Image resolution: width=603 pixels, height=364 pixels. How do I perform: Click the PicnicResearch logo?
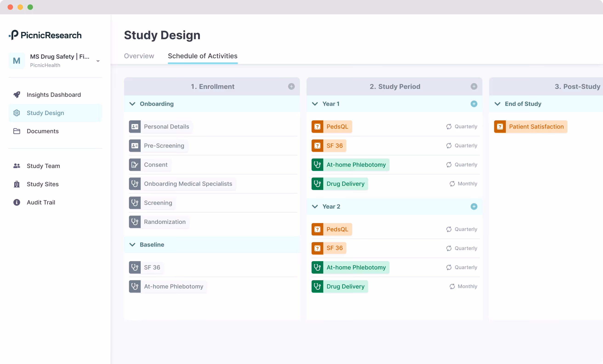point(45,35)
